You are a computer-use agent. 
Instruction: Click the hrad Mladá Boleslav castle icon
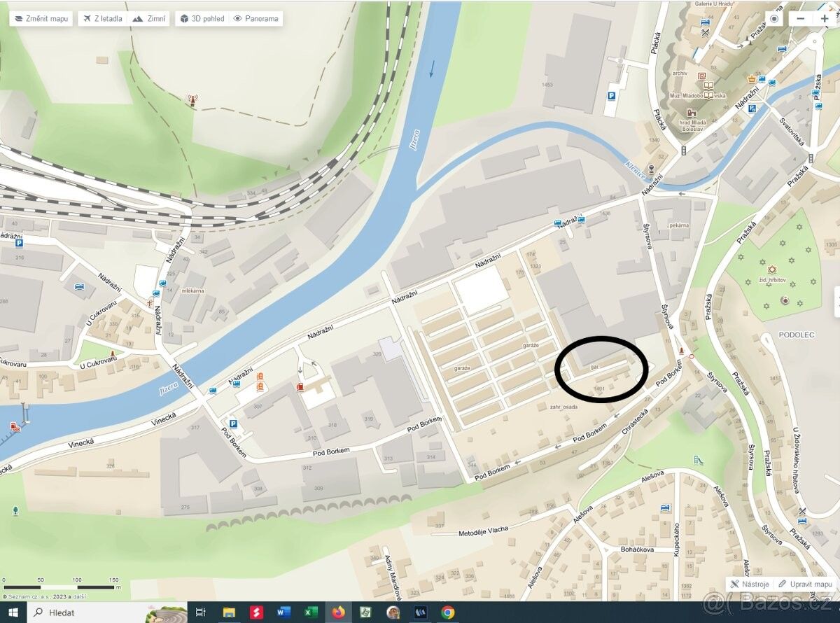pyautogui.click(x=692, y=113)
